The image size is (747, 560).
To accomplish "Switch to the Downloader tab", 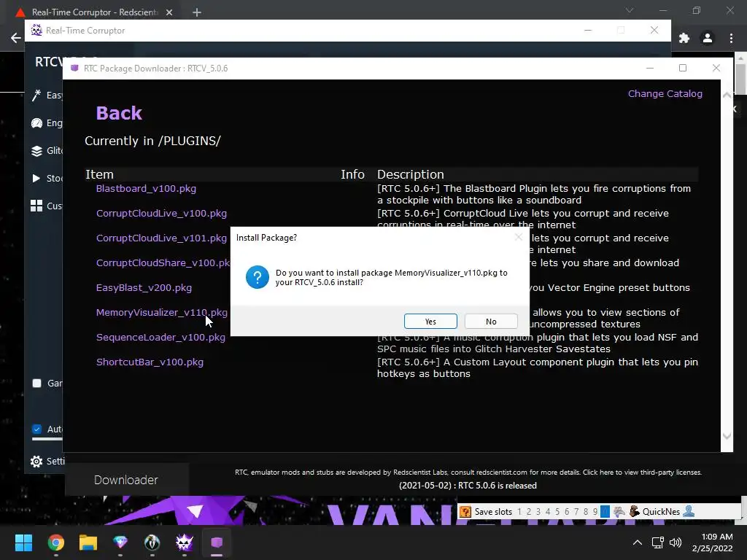I will click(125, 480).
